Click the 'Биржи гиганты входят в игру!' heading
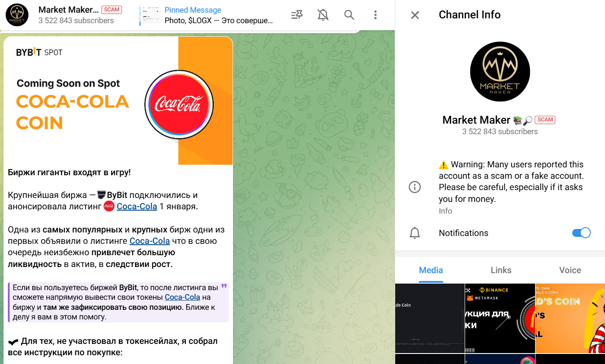The image size is (605, 364). click(x=70, y=172)
